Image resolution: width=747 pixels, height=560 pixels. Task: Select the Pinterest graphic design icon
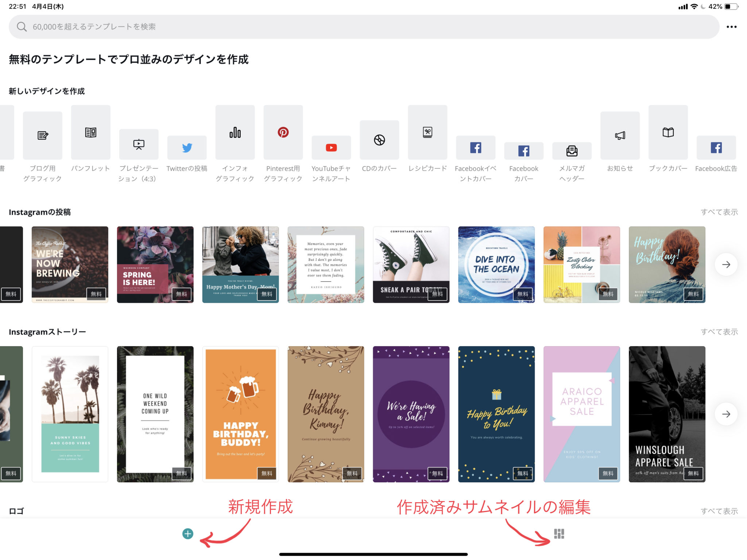click(x=283, y=132)
